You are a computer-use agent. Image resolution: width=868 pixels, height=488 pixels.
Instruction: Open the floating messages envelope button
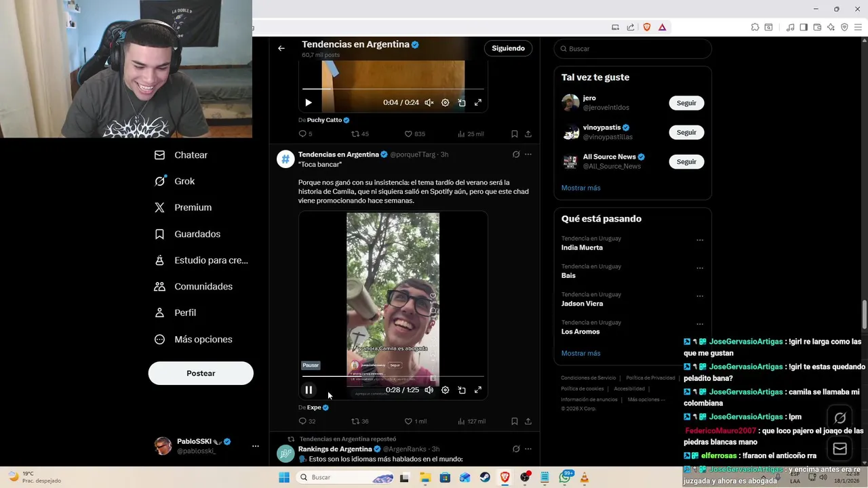pos(840,449)
